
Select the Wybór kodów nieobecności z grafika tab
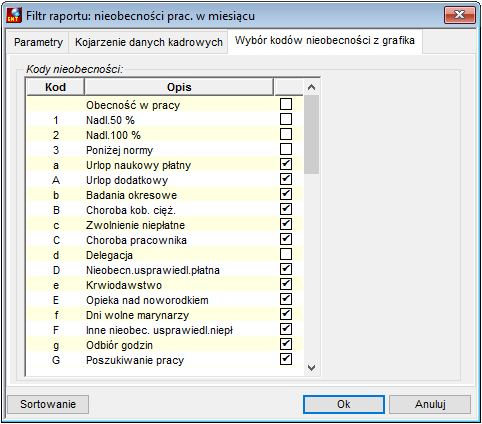325,41
